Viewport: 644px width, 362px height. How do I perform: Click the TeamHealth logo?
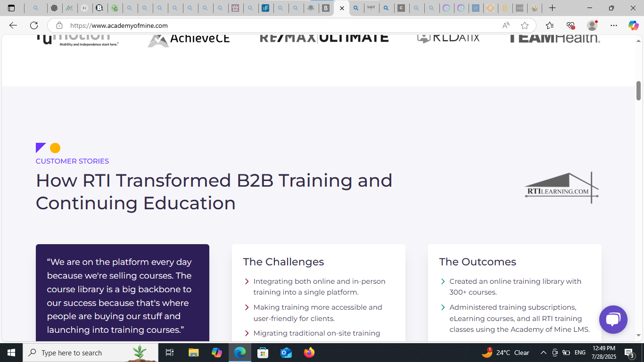point(554,39)
